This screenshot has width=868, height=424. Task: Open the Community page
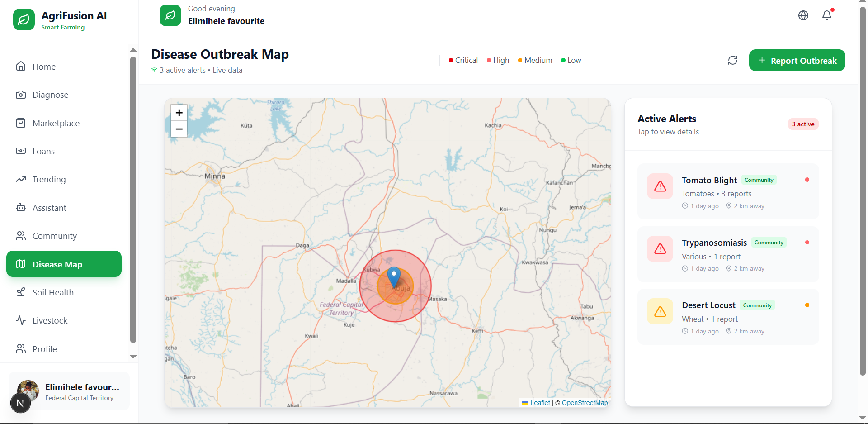54,236
